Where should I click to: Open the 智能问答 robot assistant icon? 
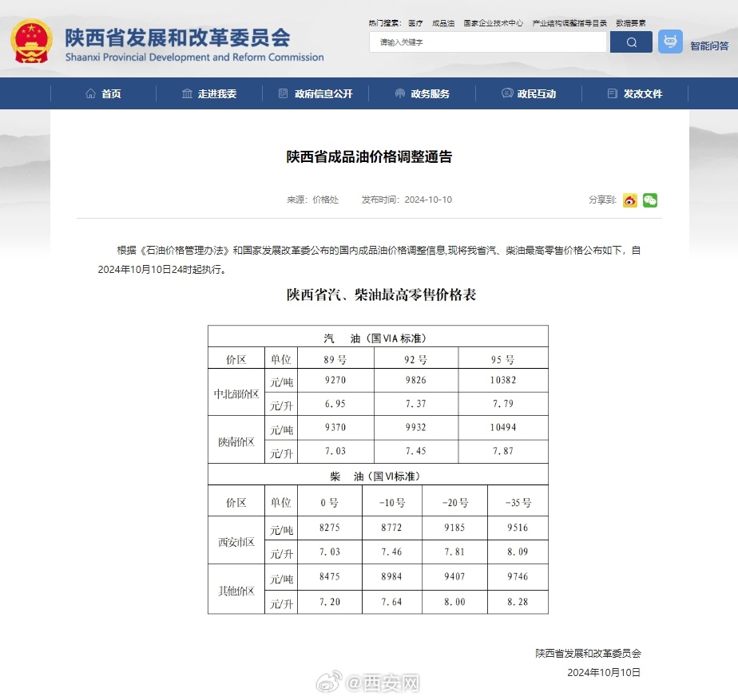tap(670, 42)
